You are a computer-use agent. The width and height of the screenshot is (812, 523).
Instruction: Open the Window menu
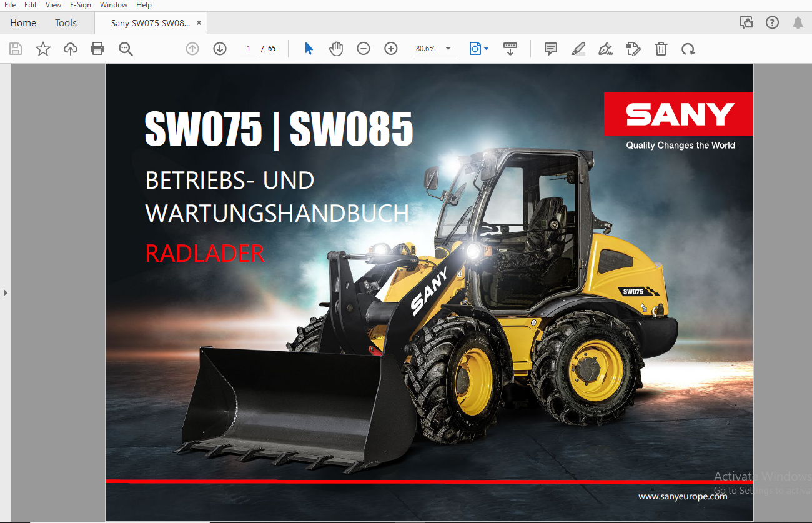[x=114, y=5]
